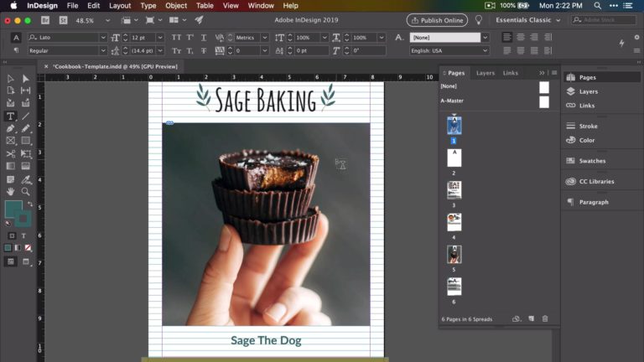Choose the Page tool
The height and width of the screenshot is (362, 644).
[x=10, y=90]
